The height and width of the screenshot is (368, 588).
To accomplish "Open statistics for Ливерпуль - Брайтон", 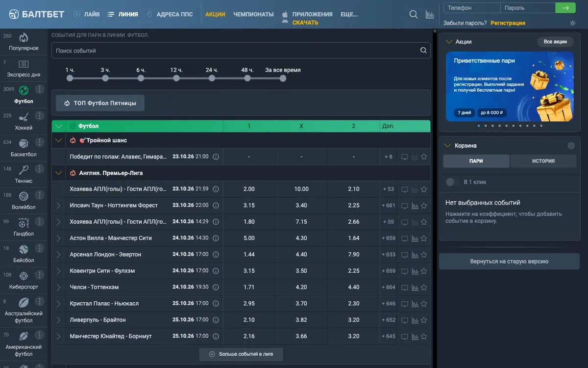I will click(x=415, y=320).
